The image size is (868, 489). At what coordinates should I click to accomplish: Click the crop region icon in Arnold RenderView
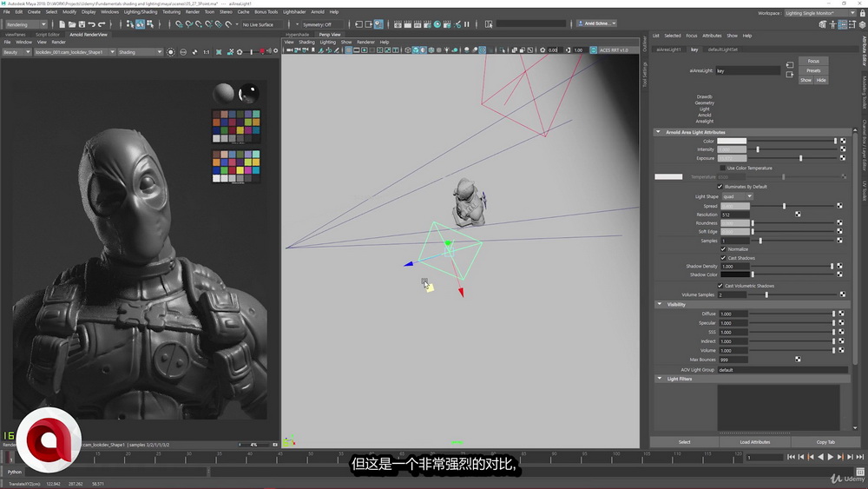(x=219, y=52)
